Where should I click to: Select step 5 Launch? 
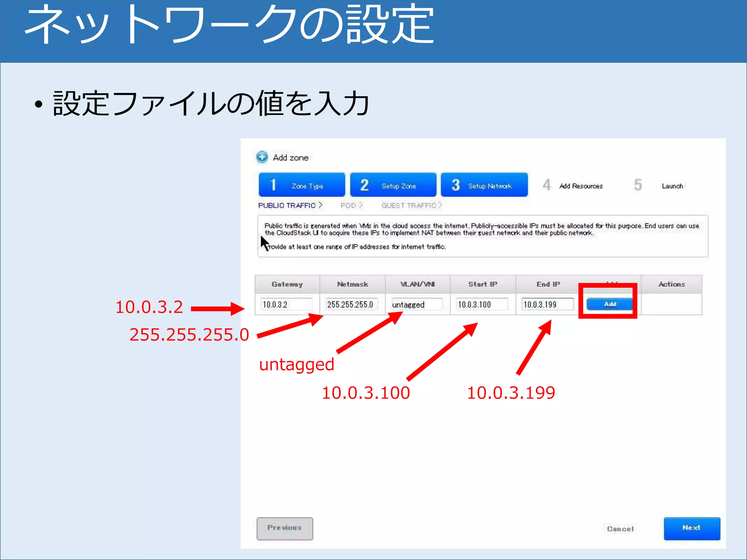(659, 186)
